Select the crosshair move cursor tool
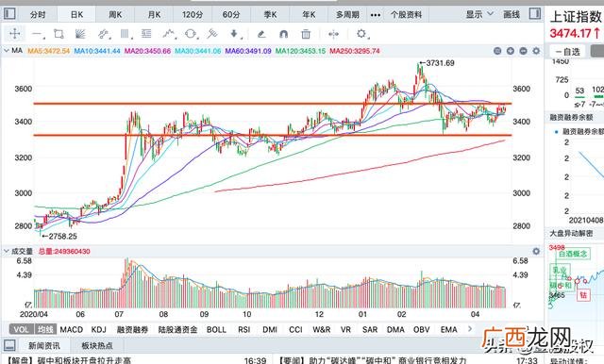The width and height of the screenshot is (604, 364). tap(15, 34)
